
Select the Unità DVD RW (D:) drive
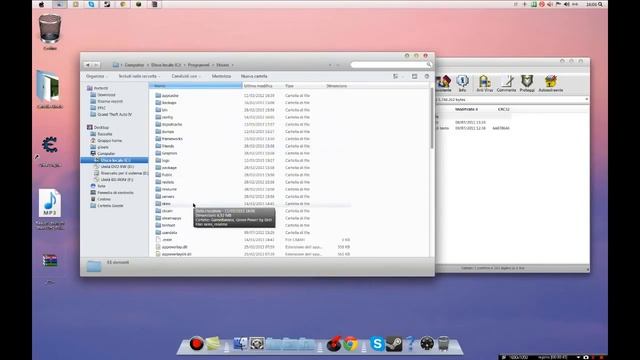(x=117, y=167)
